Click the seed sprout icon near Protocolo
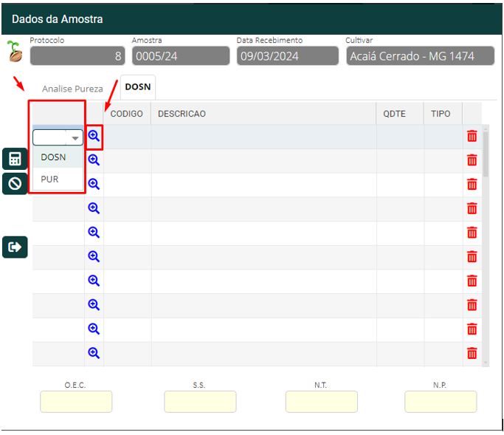 (x=13, y=52)
